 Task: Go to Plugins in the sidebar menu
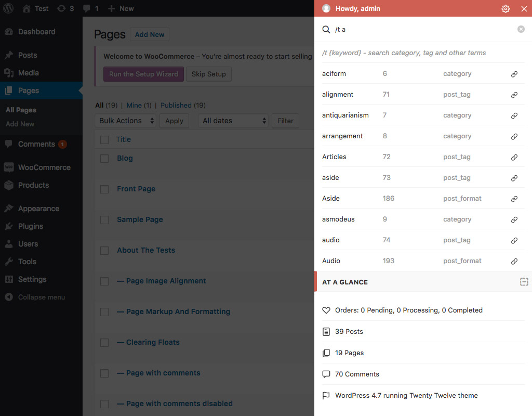tap(30, 226)
